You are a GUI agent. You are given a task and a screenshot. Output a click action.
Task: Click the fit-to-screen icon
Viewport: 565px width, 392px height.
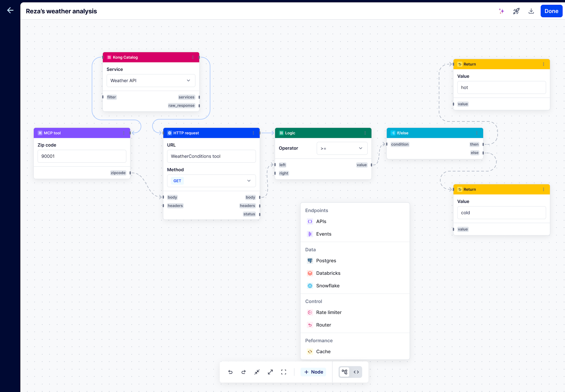pyautogui.click(x=283, y=372)
